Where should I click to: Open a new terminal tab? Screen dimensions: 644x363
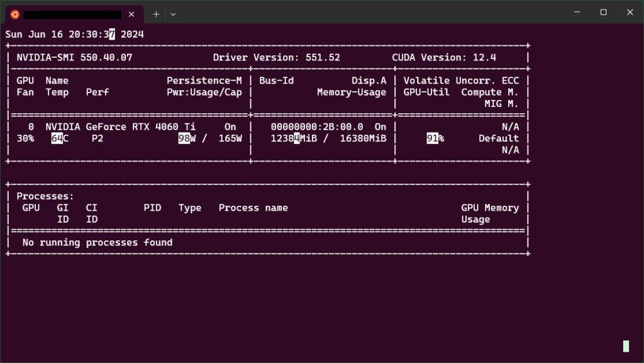point(156,14)
